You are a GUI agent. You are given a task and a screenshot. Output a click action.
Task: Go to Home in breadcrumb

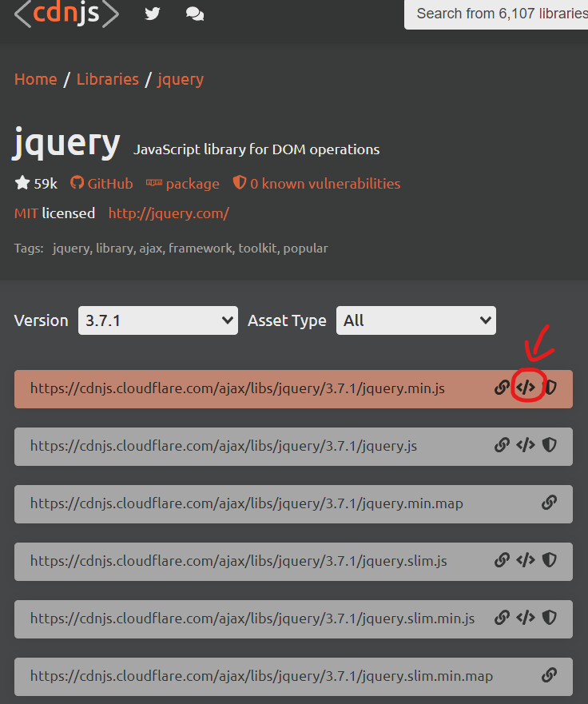pos(35,79)
